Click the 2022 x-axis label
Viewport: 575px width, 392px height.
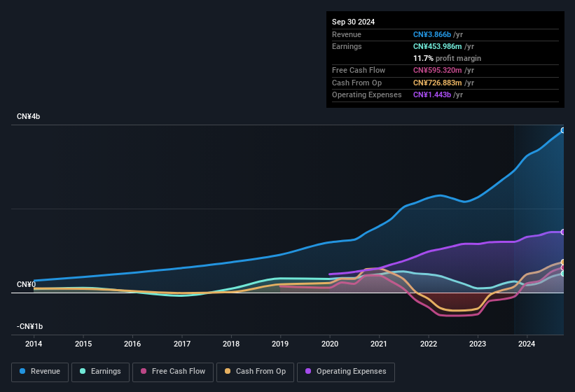[x=429, y=344]
